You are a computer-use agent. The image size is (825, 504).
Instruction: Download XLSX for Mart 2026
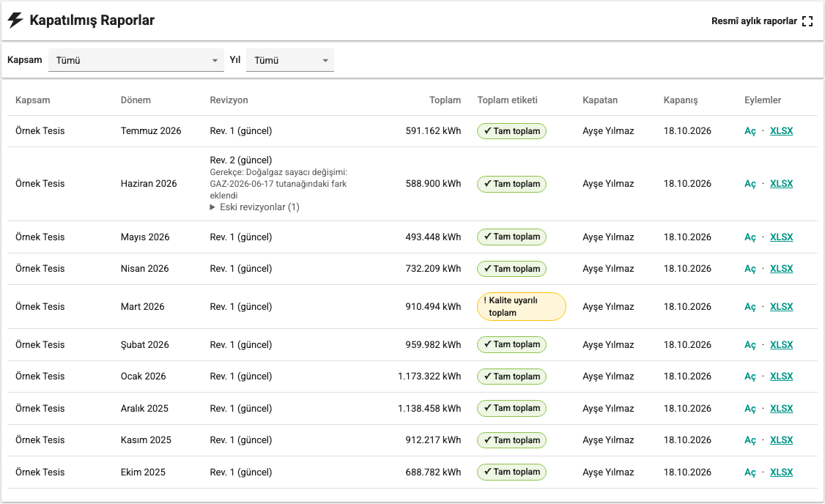click(x=781, y=307)
